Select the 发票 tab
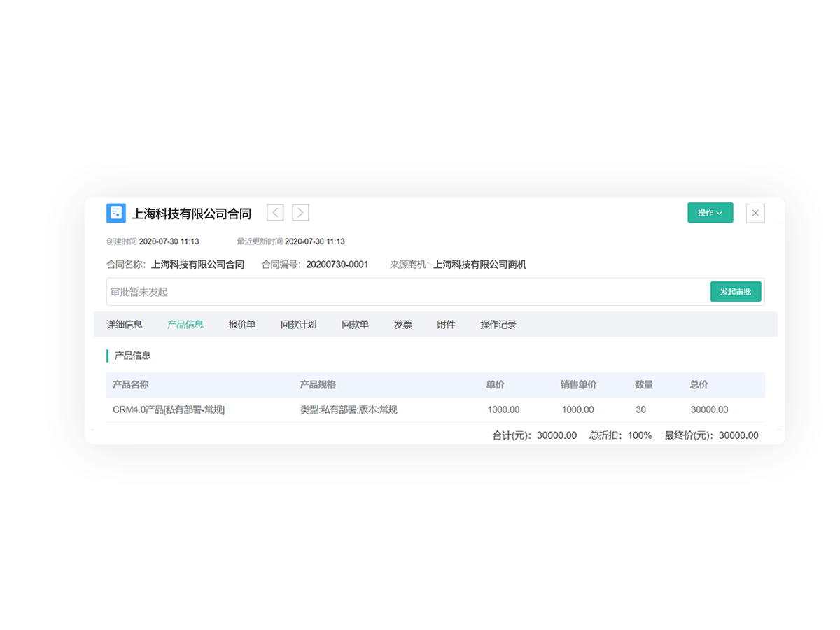Image resolution: width=840 pixels, height=630 pixels. [403, 325]
